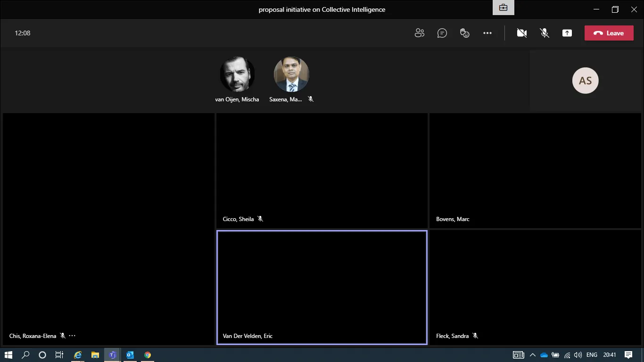
Task: Click the share content icon
Action: coord(567,33)
